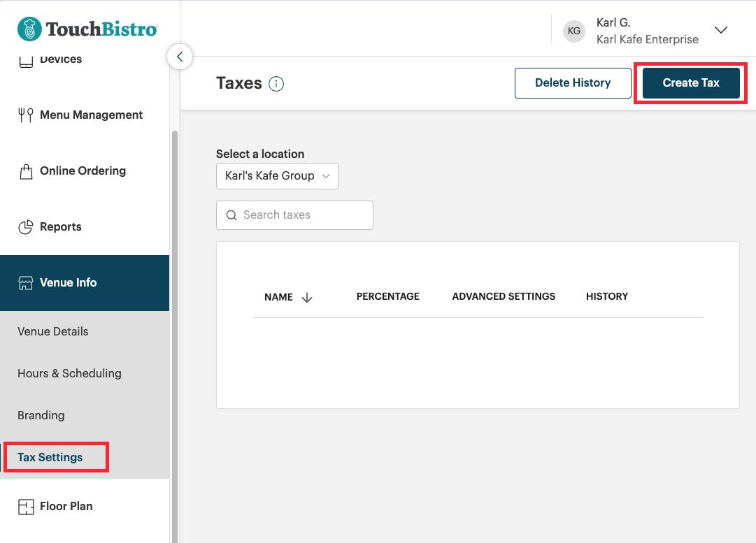
Task: Open the Karl's Kafe Group location dropdown
Action: click(x=277, y=175)
